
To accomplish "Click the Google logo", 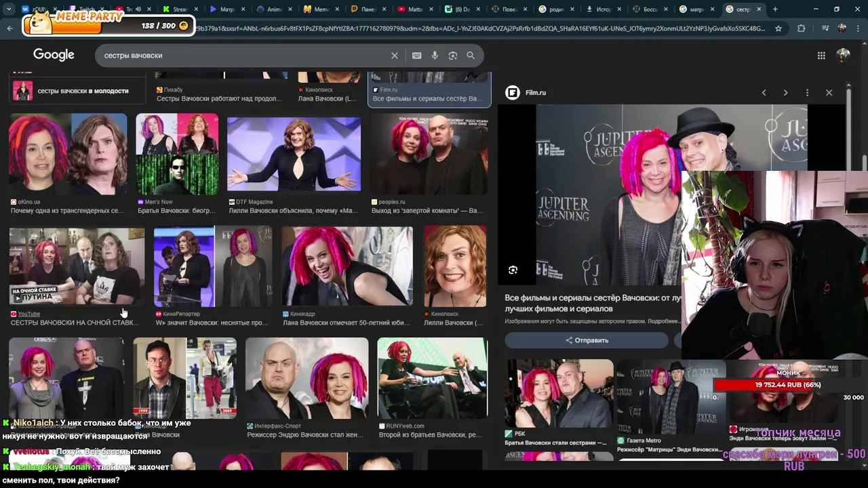I will coord(54,55).
